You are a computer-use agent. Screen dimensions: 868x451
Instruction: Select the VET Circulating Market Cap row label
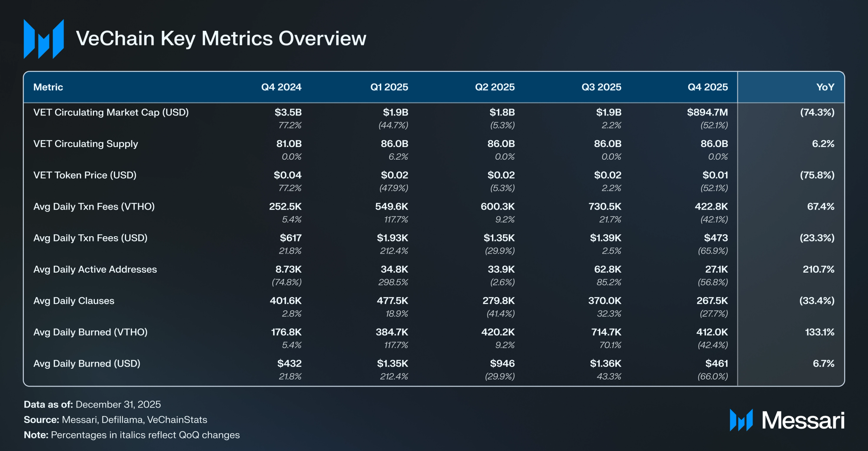click(111, 112)
